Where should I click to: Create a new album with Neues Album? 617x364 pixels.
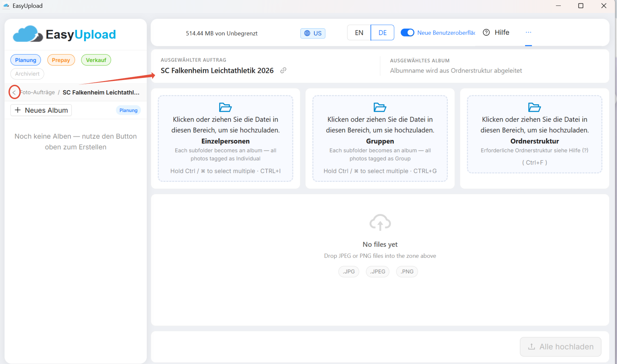click(x=41, y=110)
